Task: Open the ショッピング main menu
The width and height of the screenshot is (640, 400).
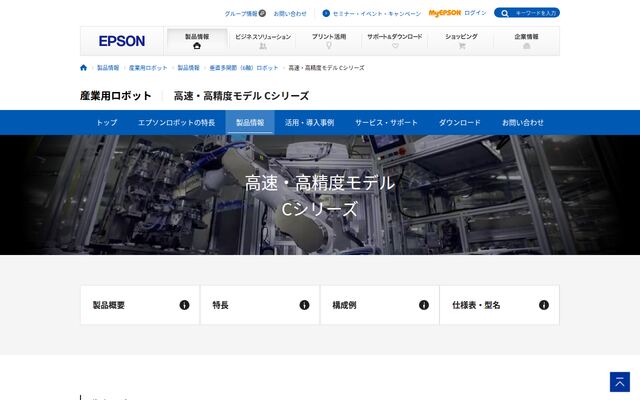Action: point(461,41)
